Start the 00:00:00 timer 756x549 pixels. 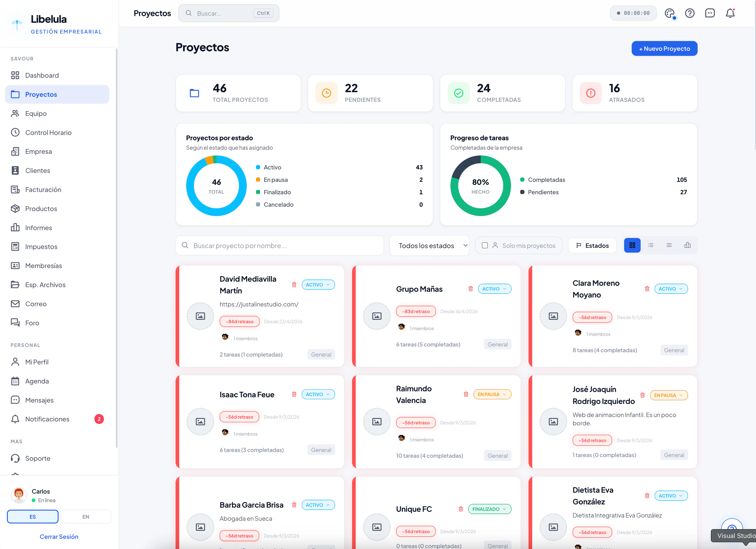633,13
